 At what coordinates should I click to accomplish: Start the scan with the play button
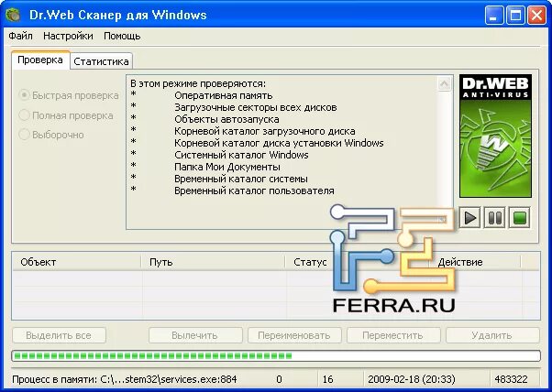[x=470, y=218]
